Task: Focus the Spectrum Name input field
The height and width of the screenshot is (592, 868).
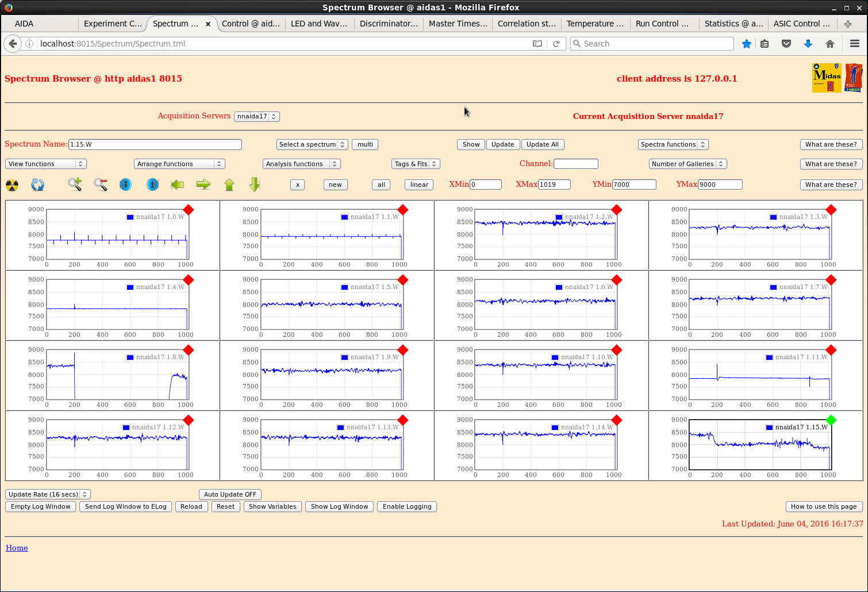Action: [x=155, y=144]
